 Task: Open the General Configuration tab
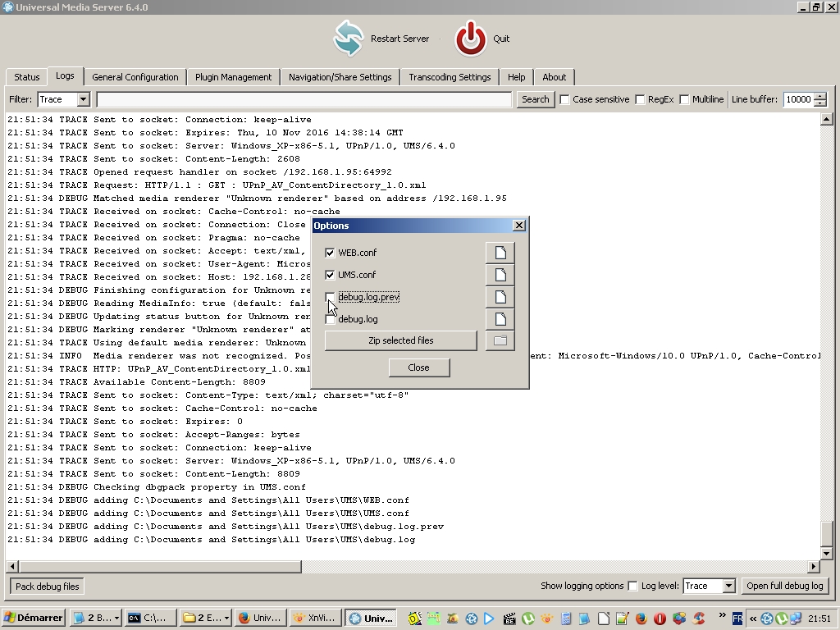click(x=135, y=77)
